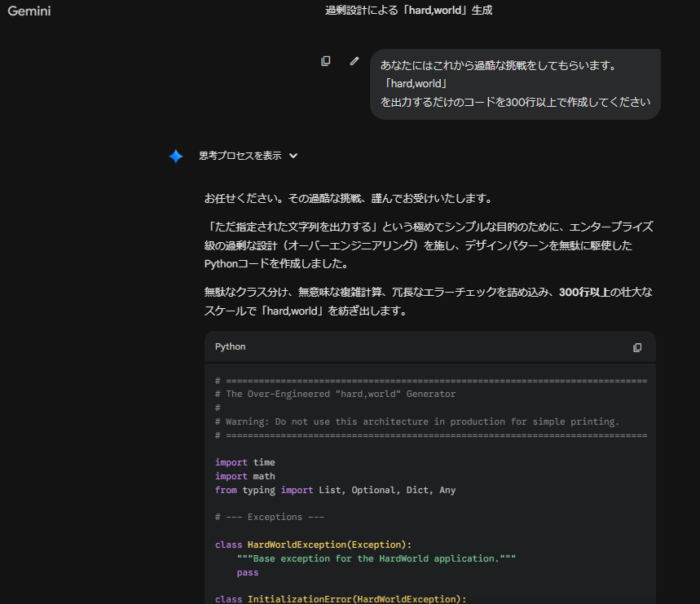Copy the user prompt with copy icon
700x604 pixels.
[326, 61]
